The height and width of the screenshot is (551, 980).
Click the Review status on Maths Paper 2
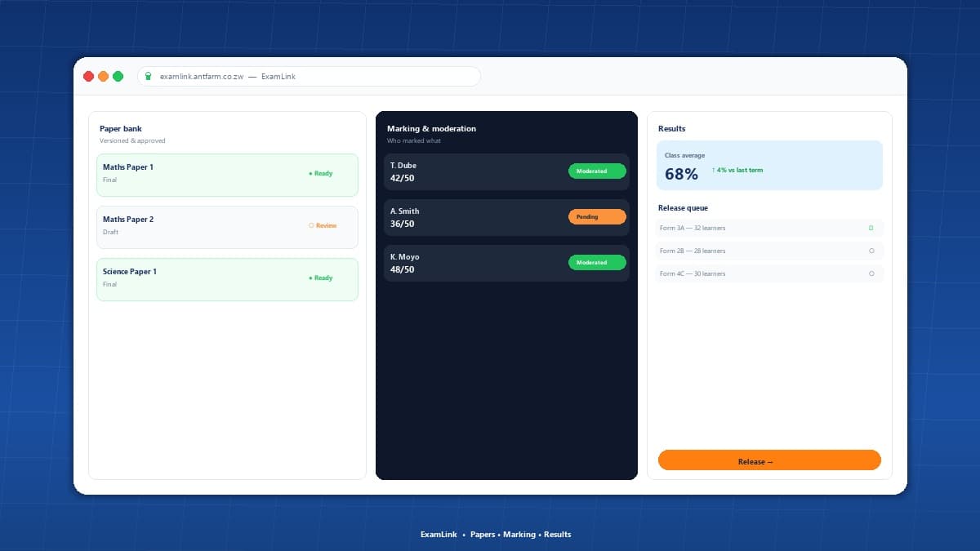coord(323,226)
